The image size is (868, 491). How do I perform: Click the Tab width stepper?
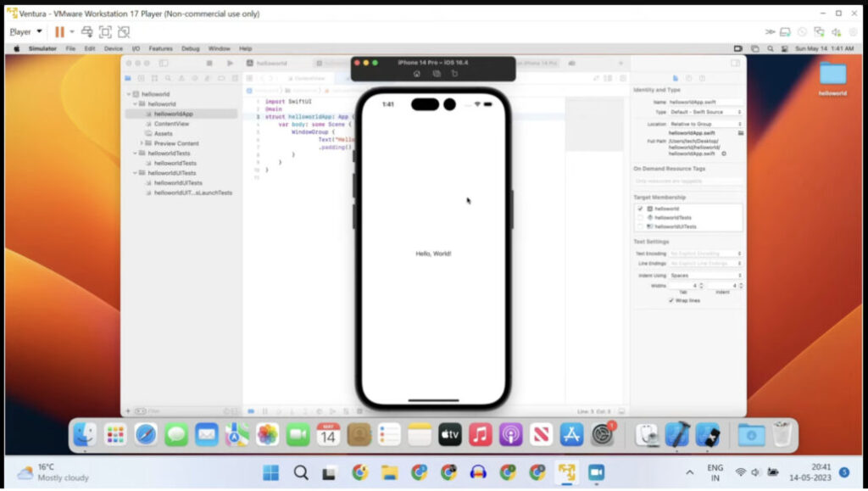click(x=701, y=286)
